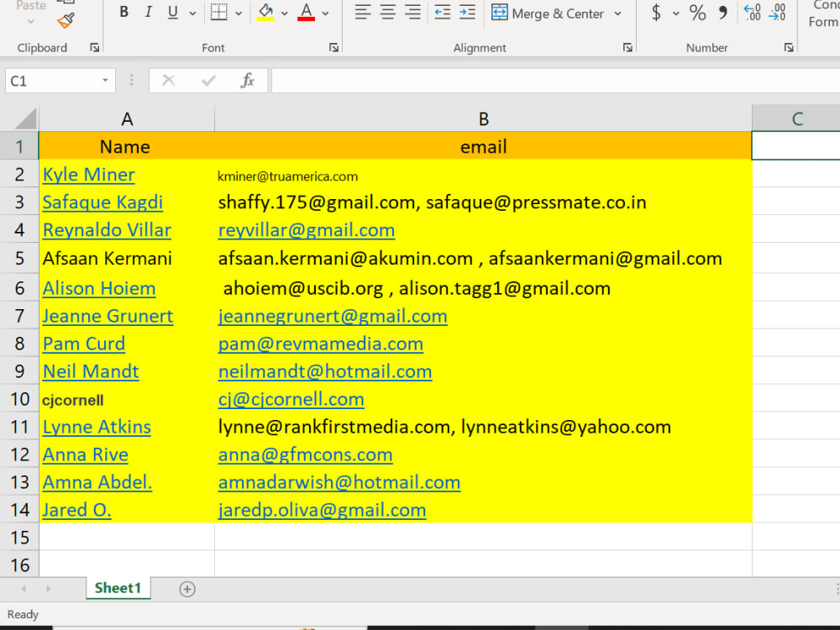
Task: Select cell with kminer@truamerica.com
Action: coord(483,175)
